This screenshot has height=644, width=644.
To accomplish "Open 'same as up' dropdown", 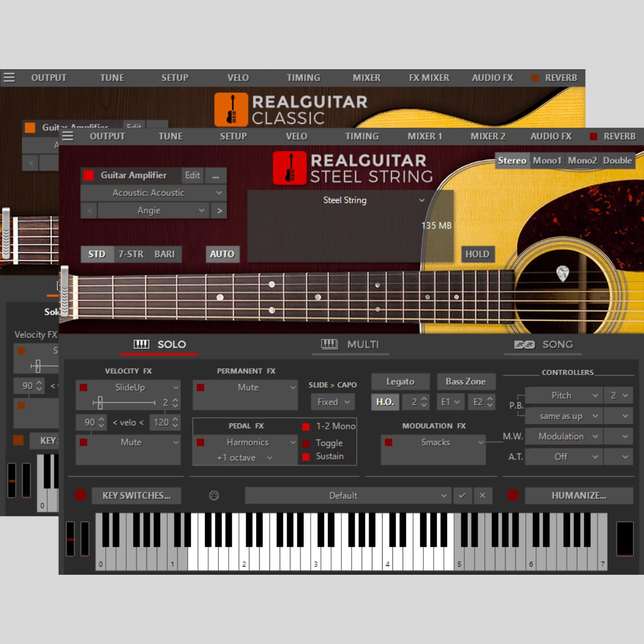I will pyautogui.click(x=563, y=416).
